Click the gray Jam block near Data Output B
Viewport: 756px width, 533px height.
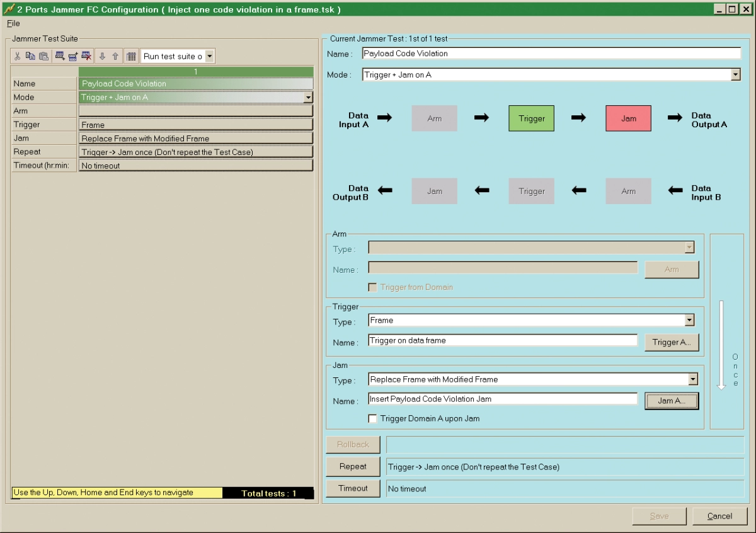pyautogui.click(x=435, y=191)
